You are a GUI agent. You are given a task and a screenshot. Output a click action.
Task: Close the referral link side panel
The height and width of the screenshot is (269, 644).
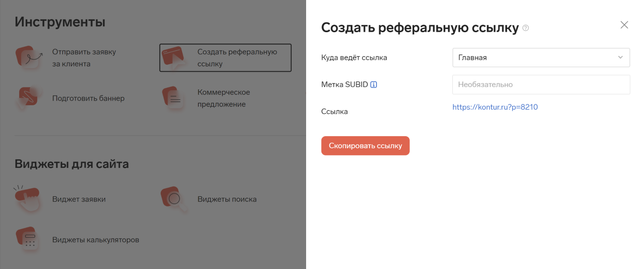(x=624, y=25)
